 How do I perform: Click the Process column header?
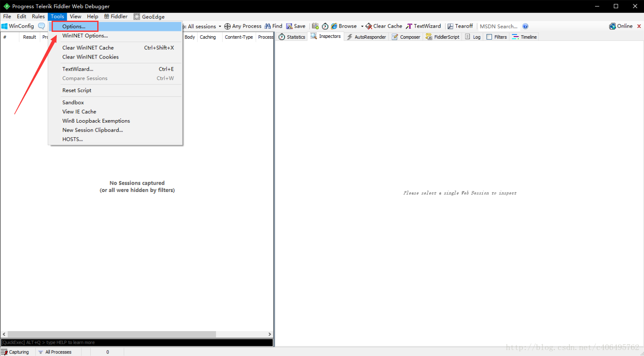(x=265, y=37)
